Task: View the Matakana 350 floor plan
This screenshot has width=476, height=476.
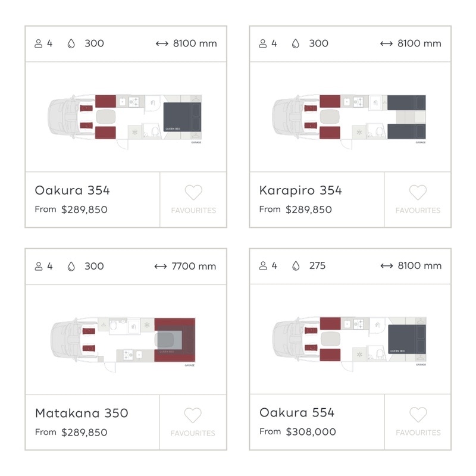Action: pyautogui.click(x=123, y=345)
